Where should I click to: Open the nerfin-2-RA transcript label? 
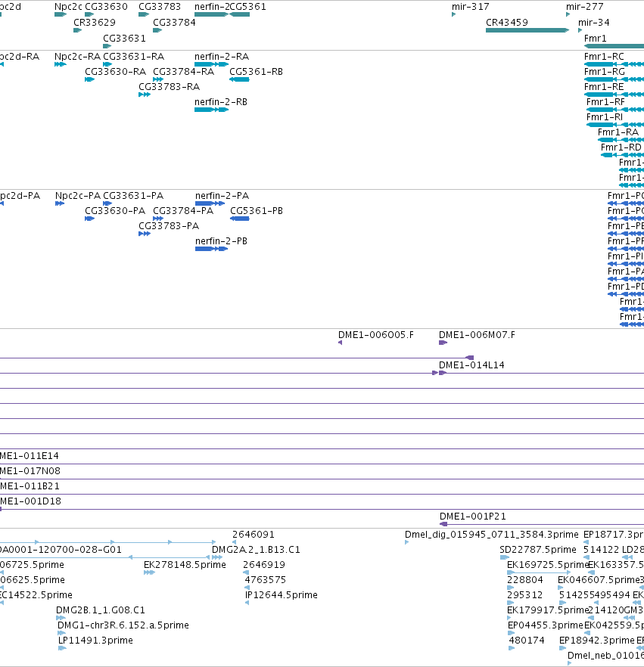pyautogui.click(x=222, y=57)
